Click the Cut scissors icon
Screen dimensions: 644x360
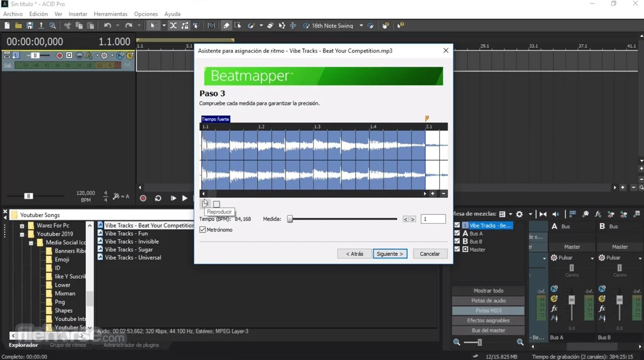(x=67, y=26)
